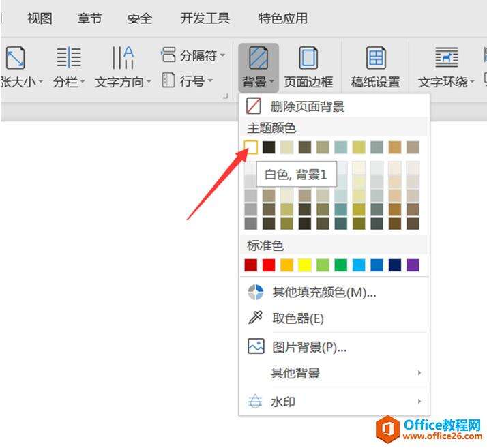Choose 图片背景(P)... option
Image resolution: width=487 pixels, height=448 pixels.
[x=334, y=346]
